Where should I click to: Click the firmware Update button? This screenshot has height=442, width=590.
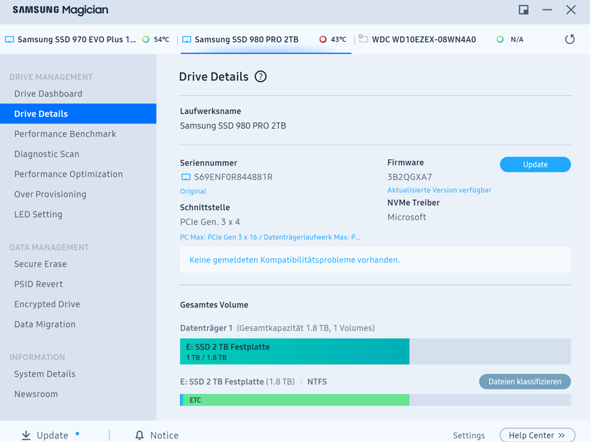click(x=535, y=164)
